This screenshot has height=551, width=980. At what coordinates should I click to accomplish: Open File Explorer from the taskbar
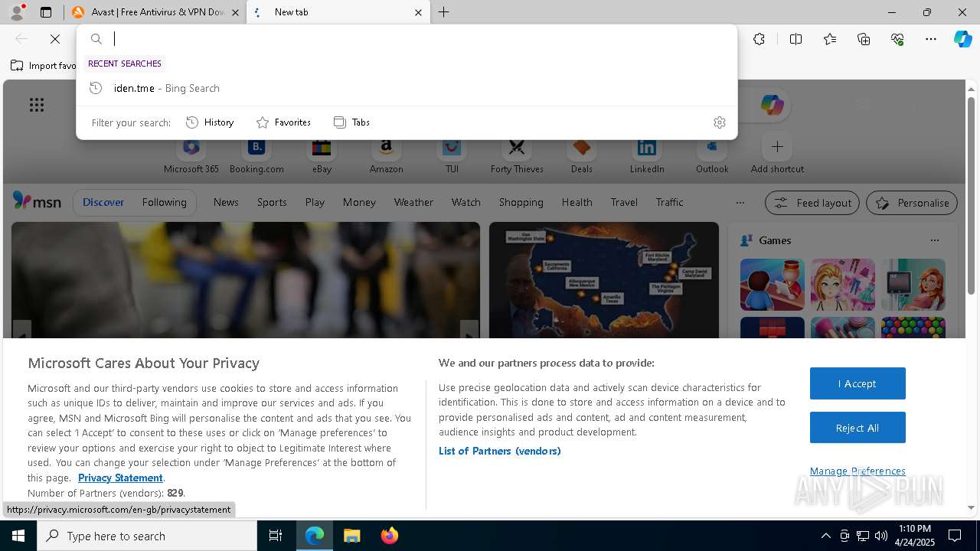click(351, 536)
